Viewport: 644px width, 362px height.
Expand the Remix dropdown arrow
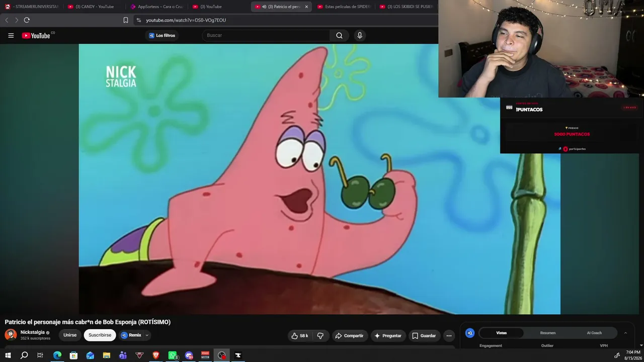point(147,335)
